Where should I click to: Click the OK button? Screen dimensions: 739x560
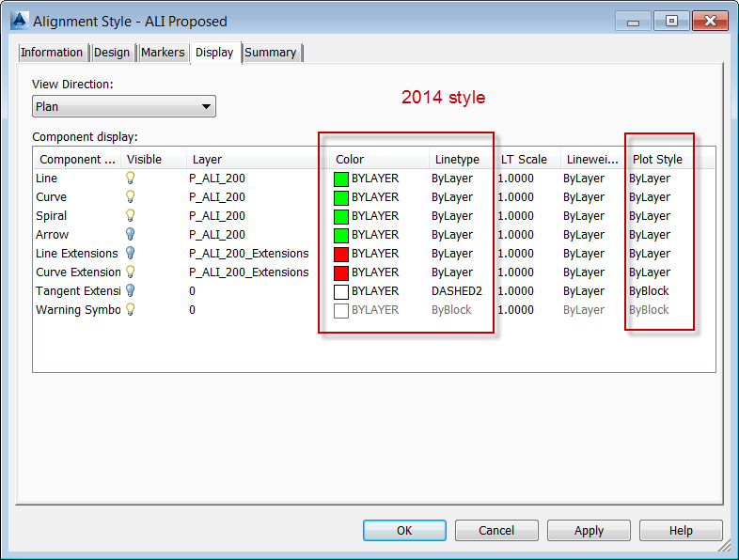click(404, 530)
